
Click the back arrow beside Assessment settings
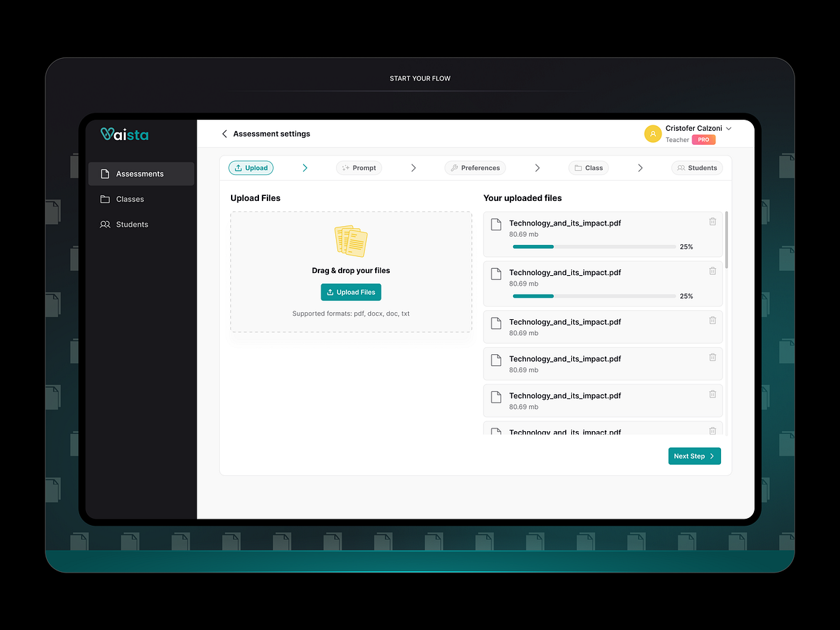pyautogui.click(x=224, y=133)
